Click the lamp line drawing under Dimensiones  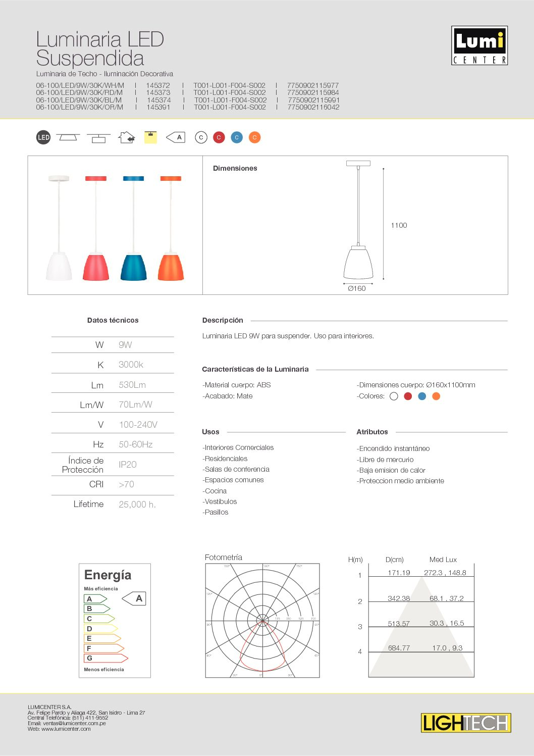pyautogui.click(x=358, y=220)
